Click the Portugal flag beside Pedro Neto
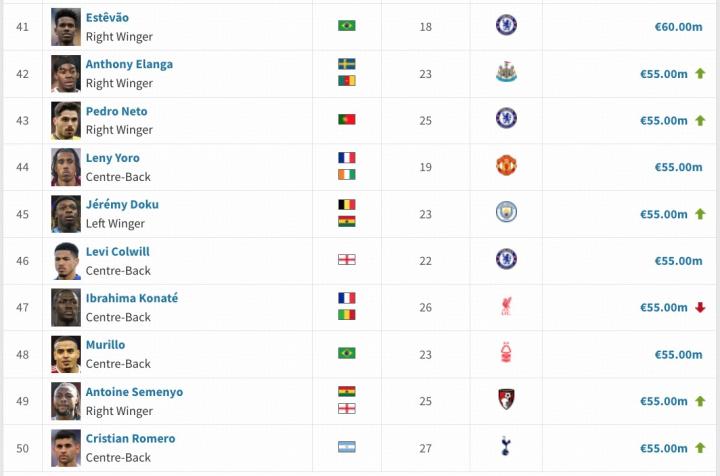The image size is (720, 476). point(346,119)
